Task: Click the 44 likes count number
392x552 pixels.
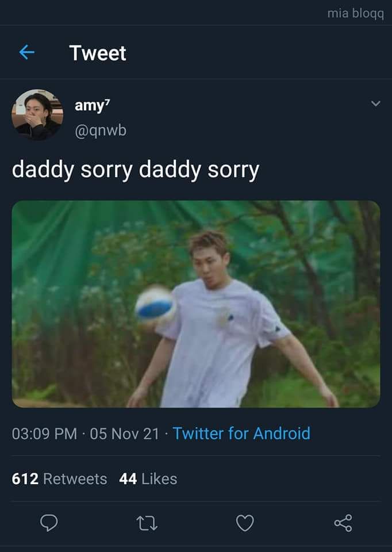Action: (128, 479)
